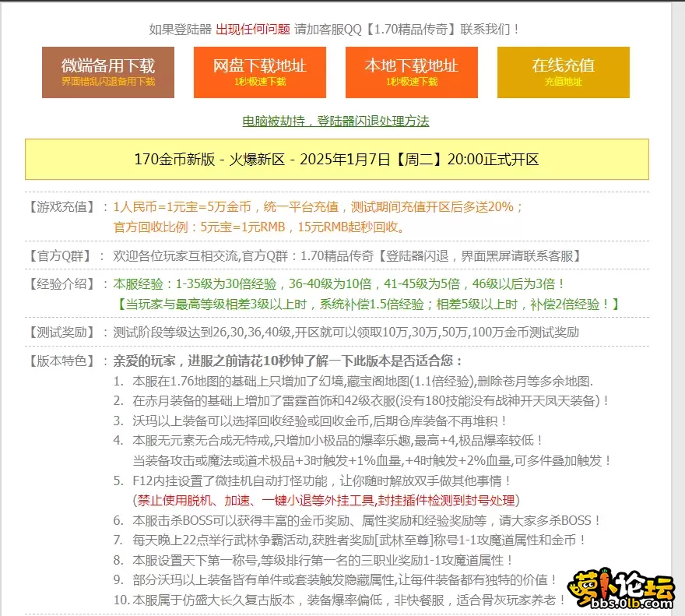This screenshot has width=685, height=616.
Task: Click list item 6 about 击杀BOSS
Action: click(x=357, y=521)
